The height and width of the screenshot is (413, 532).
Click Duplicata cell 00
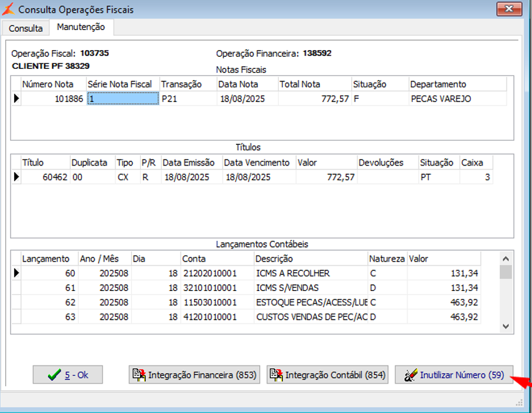pos(93,177)
